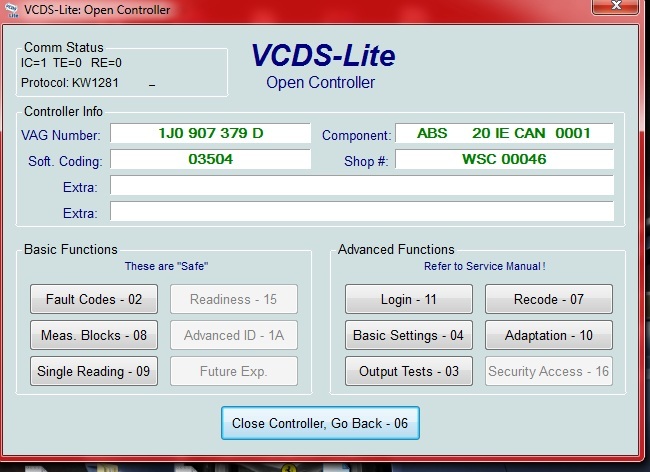Click the Security Access - 16 button
This screenshot has width=650, height=472.
pos(548,371)
